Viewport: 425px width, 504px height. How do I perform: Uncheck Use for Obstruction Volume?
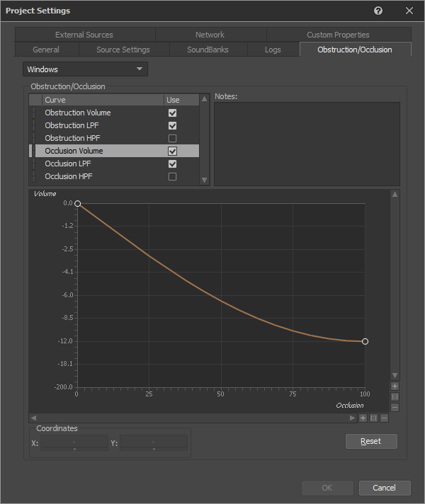172,113
